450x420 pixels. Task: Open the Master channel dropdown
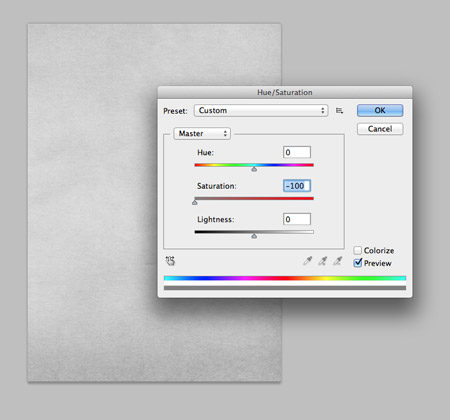pos(202,134)
